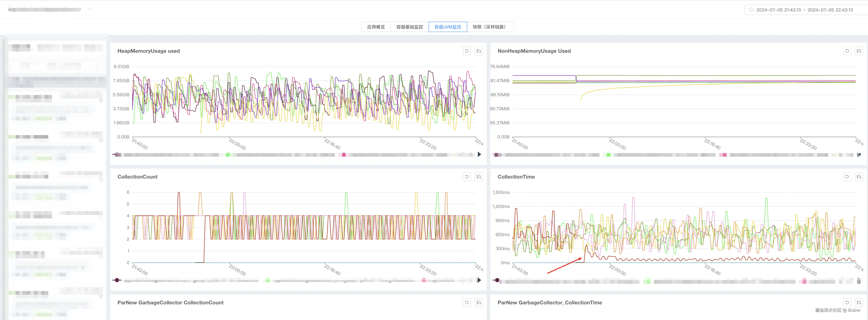Reset the ParNew GarbageCollector CollectionCount chart

467,302
